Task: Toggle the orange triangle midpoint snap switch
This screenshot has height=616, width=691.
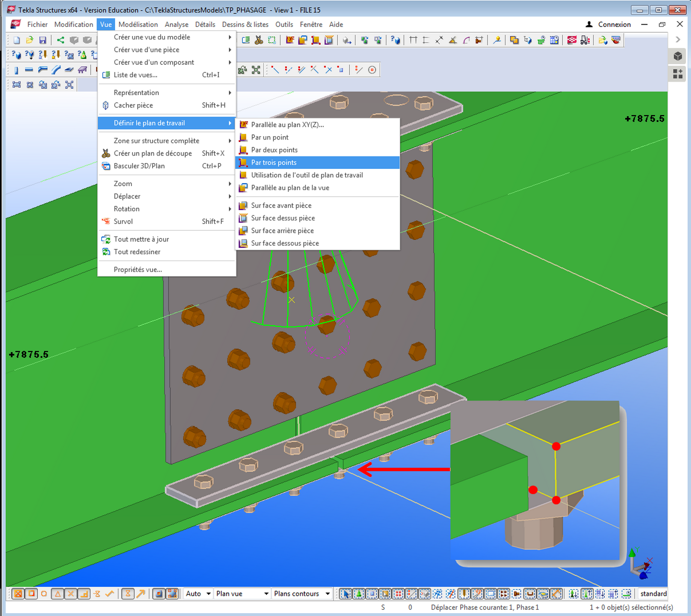Action: point(58,593)
